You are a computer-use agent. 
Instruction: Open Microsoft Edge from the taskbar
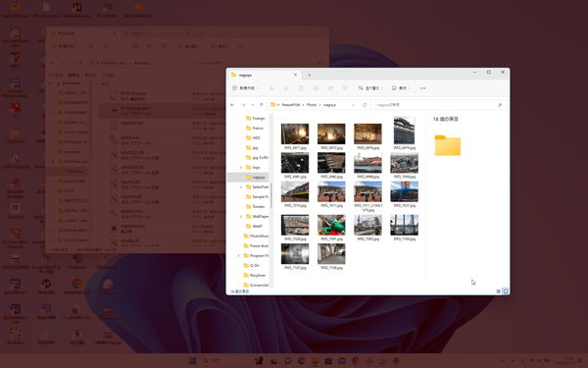click(x=302, y=361)
